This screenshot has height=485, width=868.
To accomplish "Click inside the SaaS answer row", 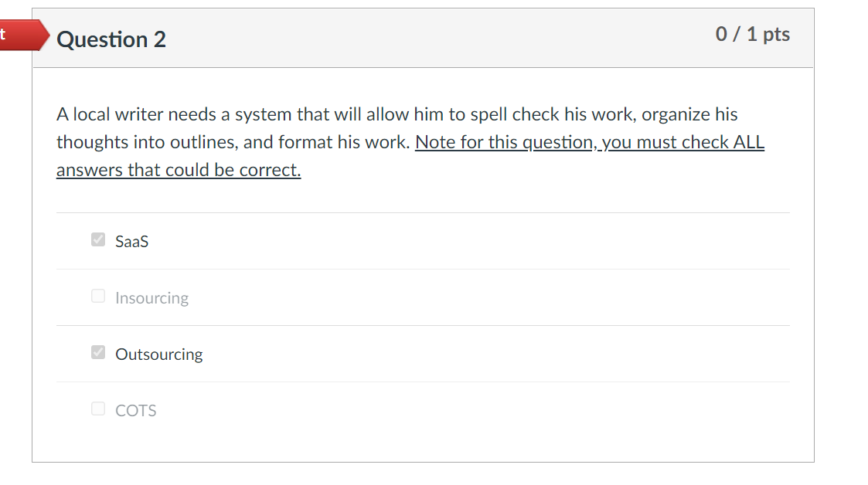I will coord(423,240).
